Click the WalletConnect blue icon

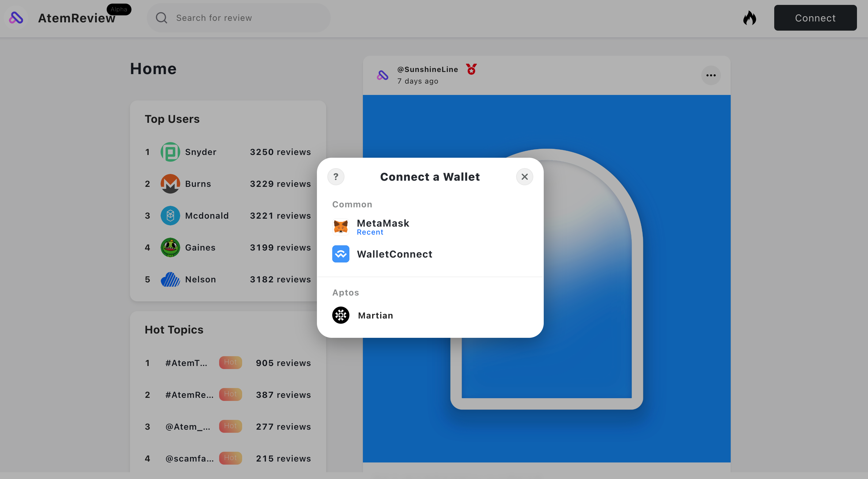(341, 254)
